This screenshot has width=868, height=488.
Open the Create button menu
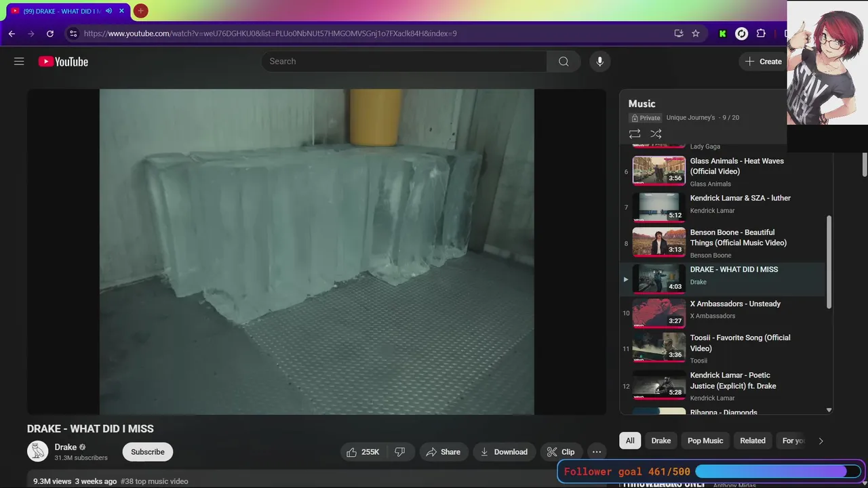[x=763, y=62]
